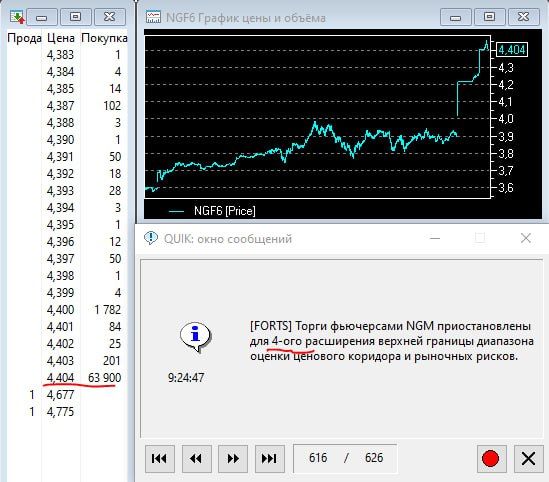Click the 616 / 626 message counter field

[x=345, y=458]
